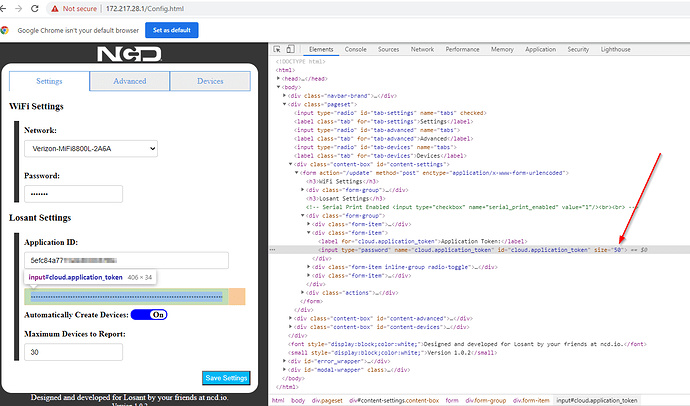Expand the content-devices div node
Screen dimensions: 690x406
[x=291, y=327]
